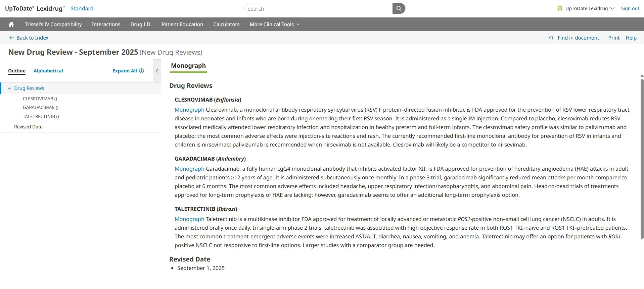Click the Standard edition label
The image size is (644, 289).
82,8
